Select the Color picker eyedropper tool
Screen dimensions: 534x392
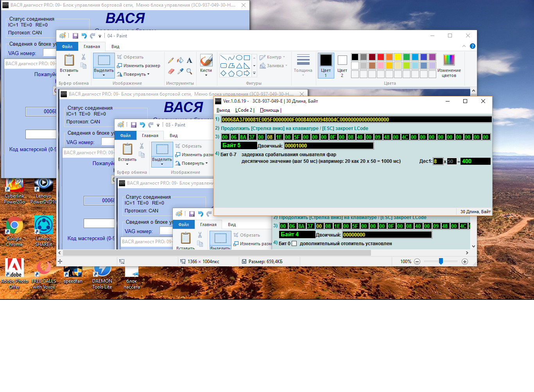coord(180,71)
